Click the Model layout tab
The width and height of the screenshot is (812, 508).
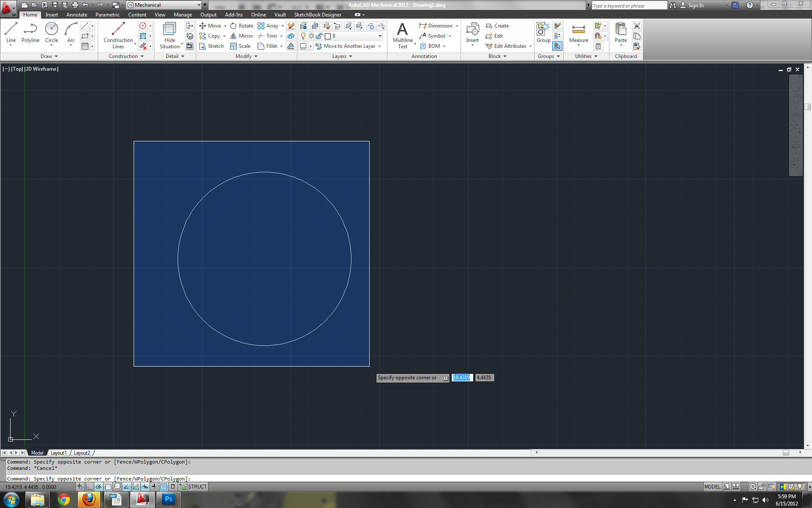tap(37, 453)
